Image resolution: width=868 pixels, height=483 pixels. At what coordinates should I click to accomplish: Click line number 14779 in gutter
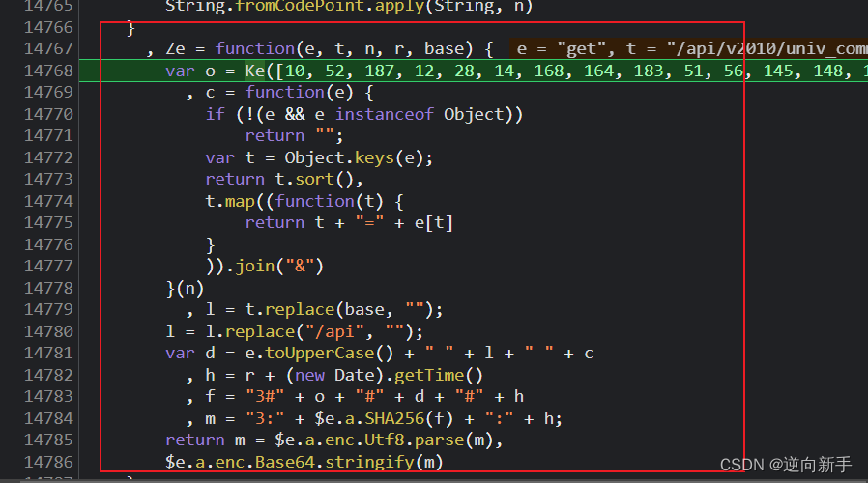coord(48,310)
